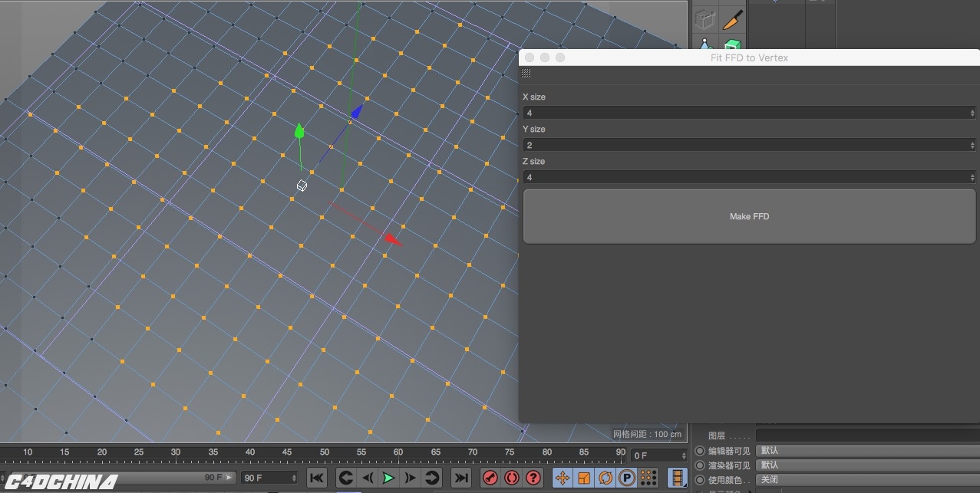This screenshot has width=980, height=493.
Task: Click the blue Z axis arrow handle
Action: 357,112
